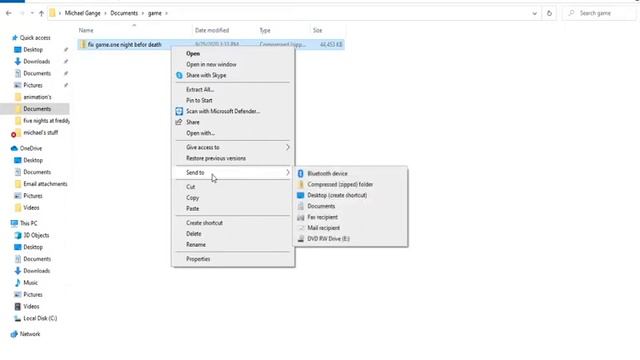
Task: Open Pictures under Quick access
Action: pyautogui.click(x=33, y=85)
